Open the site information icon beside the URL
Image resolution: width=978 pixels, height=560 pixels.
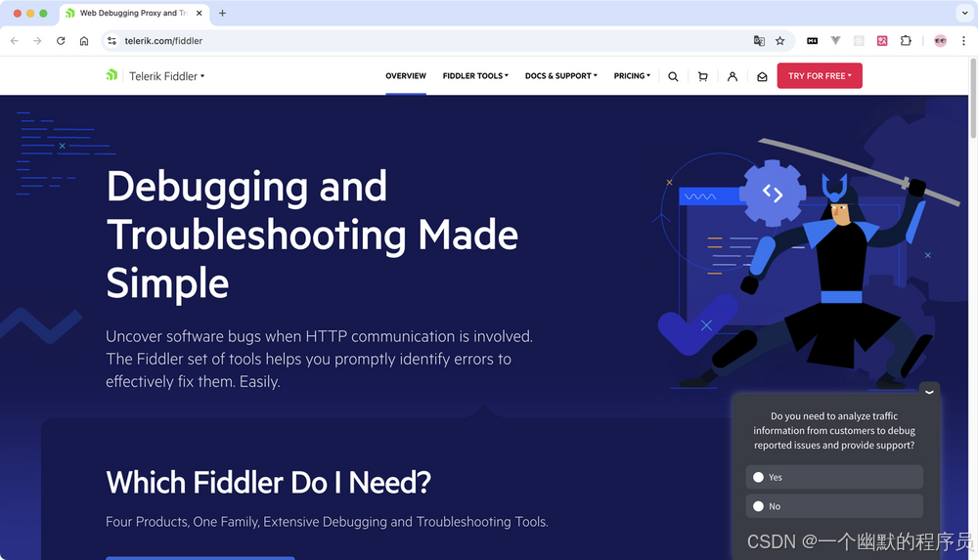point(111,40)
